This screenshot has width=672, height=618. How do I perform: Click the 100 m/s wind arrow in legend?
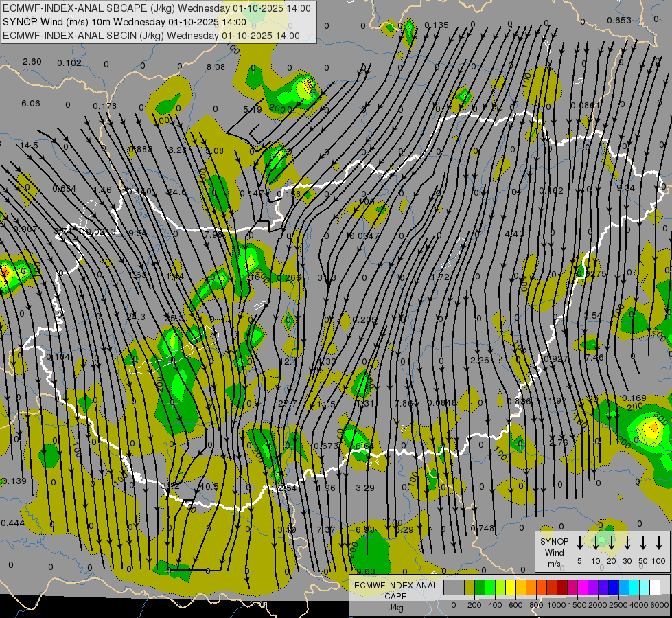[659, 544]
